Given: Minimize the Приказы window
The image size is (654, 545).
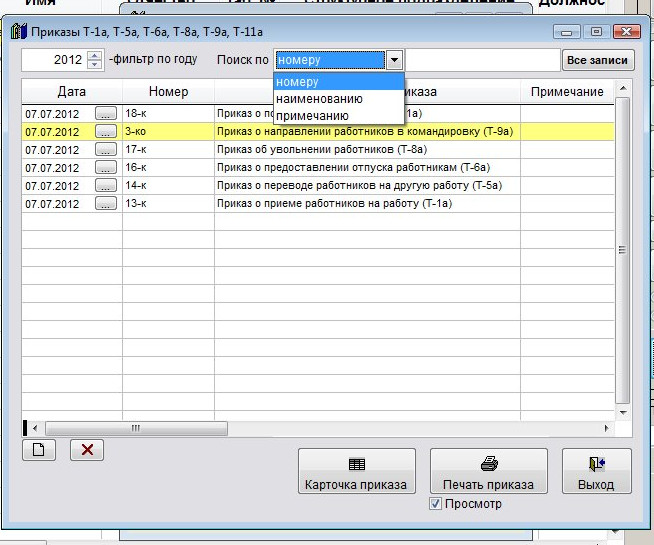Looking at the screenshot, I should tap(566, 32).
